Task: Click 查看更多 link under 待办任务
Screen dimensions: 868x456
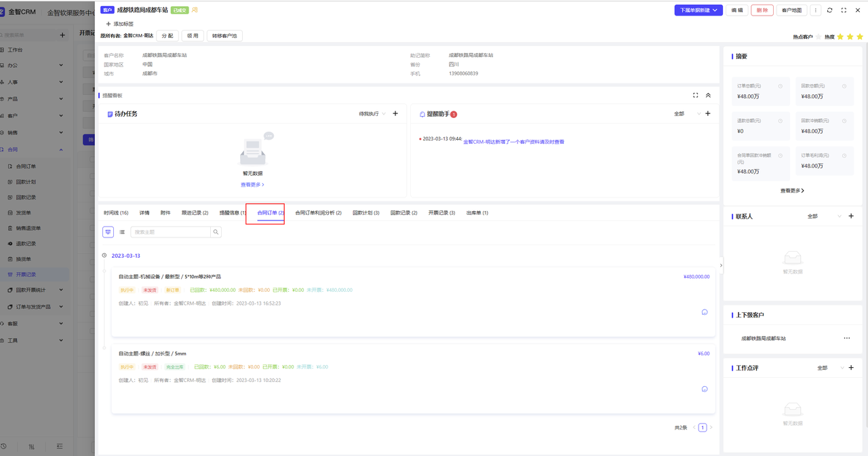Action: (252, 185)
